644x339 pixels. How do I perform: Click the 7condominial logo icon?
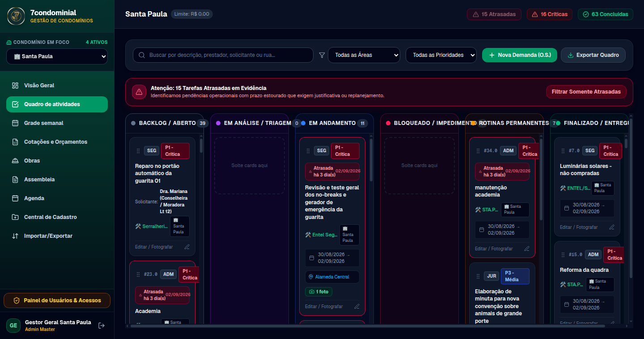click(x=16, y=16)
